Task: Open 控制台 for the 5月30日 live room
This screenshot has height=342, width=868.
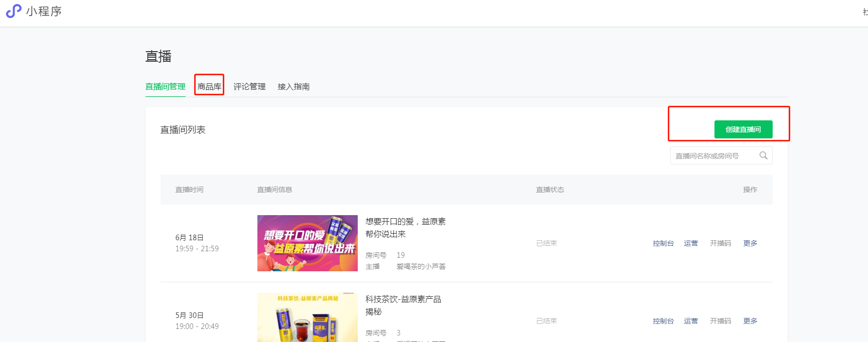Action: coord(663,321)
